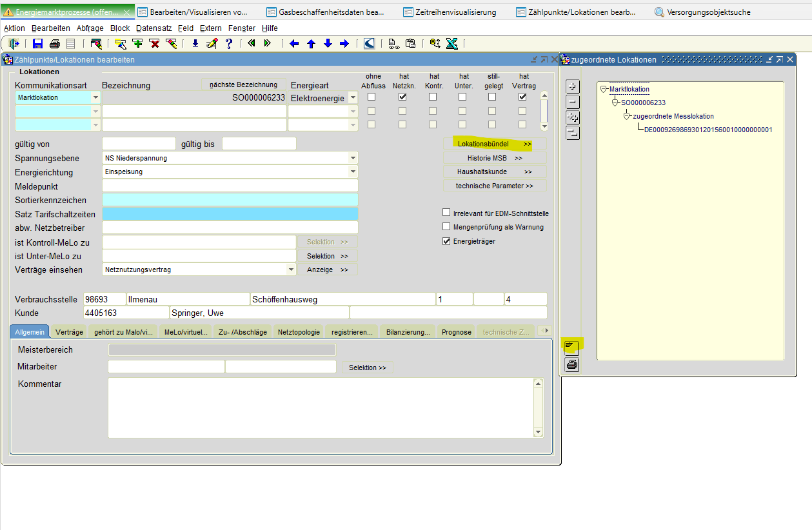812x530 pixels.
Task: Click the red X delete record icon
Action: pyautogui.click(x=154, y=44)
